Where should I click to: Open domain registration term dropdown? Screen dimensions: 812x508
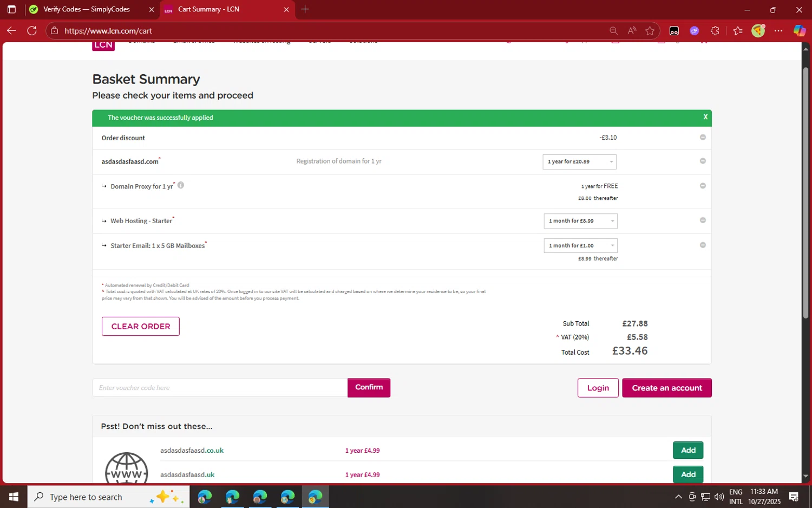click(x=579, y=161)
